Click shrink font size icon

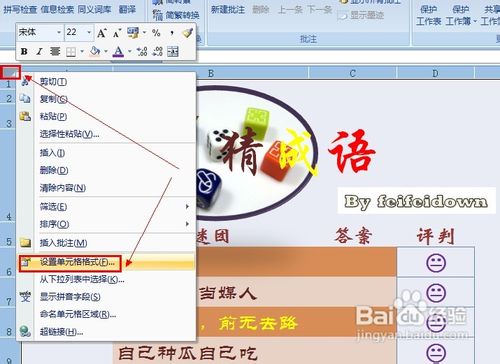pyautogui.click(x=116, y=33)
